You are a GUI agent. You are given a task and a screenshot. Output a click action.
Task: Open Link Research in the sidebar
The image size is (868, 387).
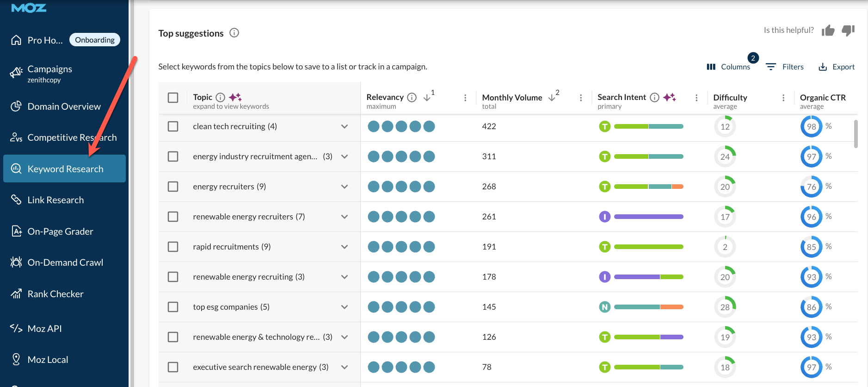click(x=55, y=200)
